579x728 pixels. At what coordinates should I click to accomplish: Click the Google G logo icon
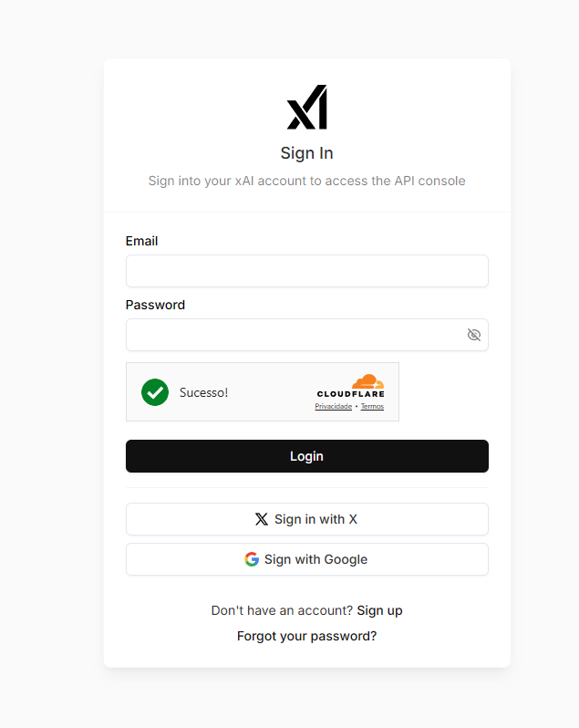[252, 559]
